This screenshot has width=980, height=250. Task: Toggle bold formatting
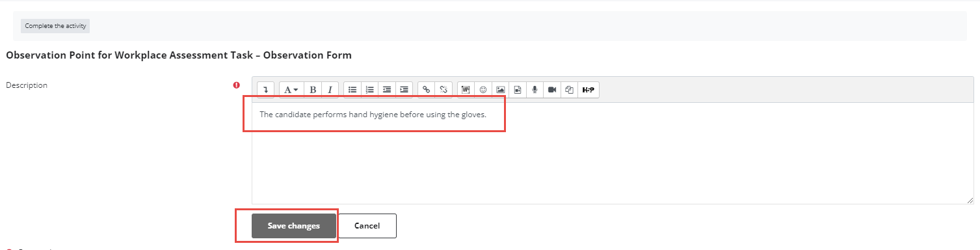click(313, 90)
